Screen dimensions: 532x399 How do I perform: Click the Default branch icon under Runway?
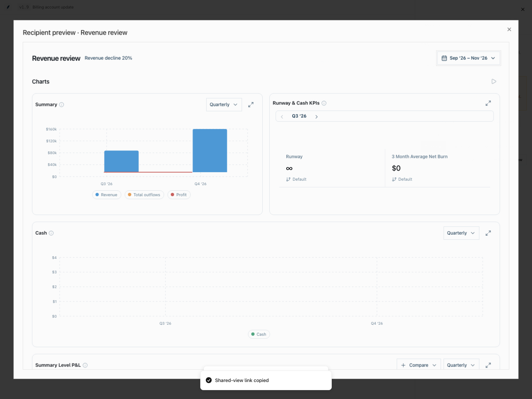pyautogui.click(x=288, y=179)
